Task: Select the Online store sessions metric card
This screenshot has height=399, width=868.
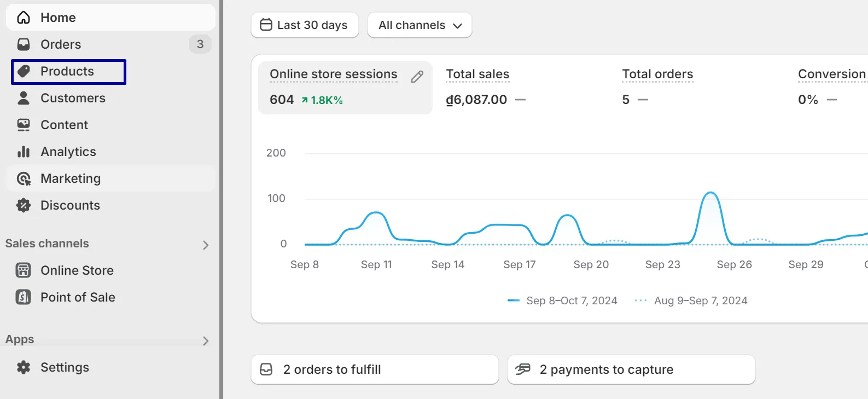Action: tap(345, 88)
